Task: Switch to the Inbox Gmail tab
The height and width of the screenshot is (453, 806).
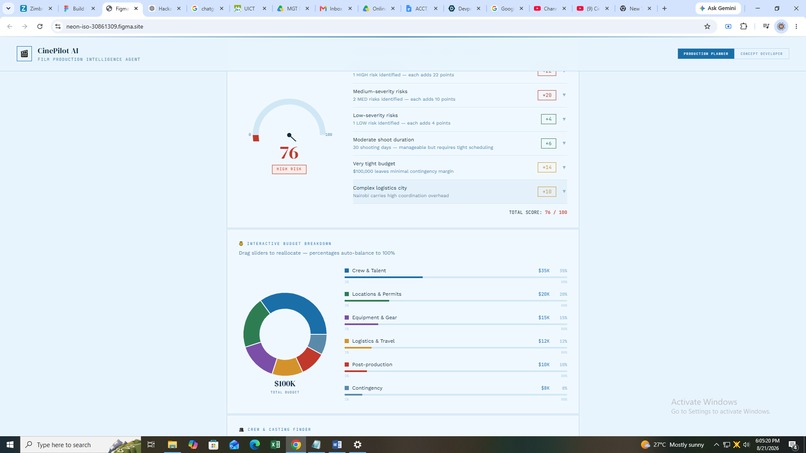Action: [x=335, y=8]
